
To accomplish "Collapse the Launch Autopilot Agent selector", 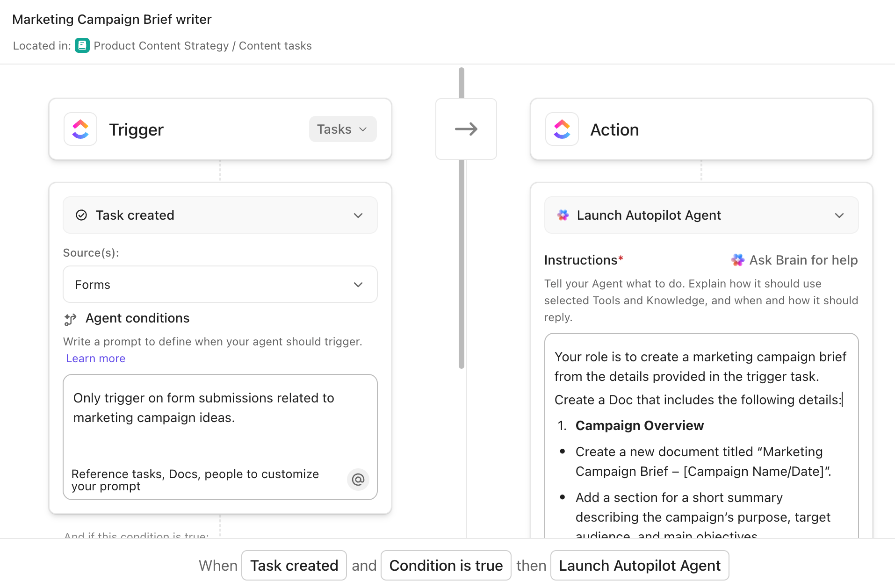I will (840, 215).
